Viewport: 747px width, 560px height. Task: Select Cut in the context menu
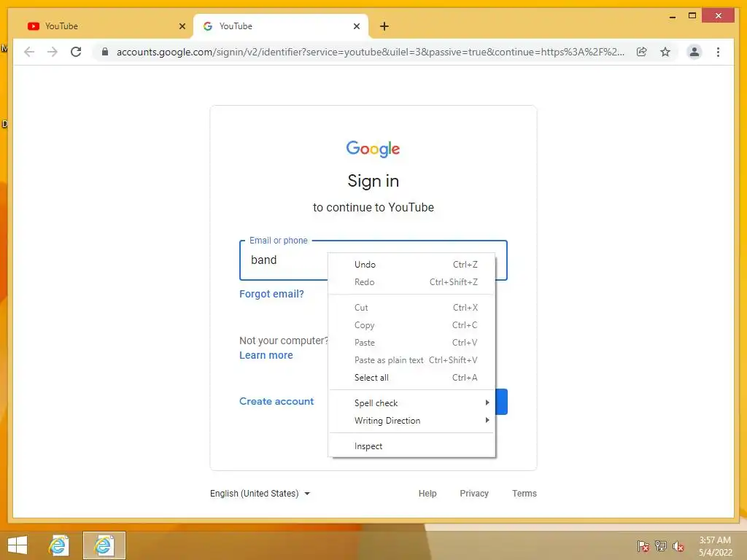coord(412,308)
